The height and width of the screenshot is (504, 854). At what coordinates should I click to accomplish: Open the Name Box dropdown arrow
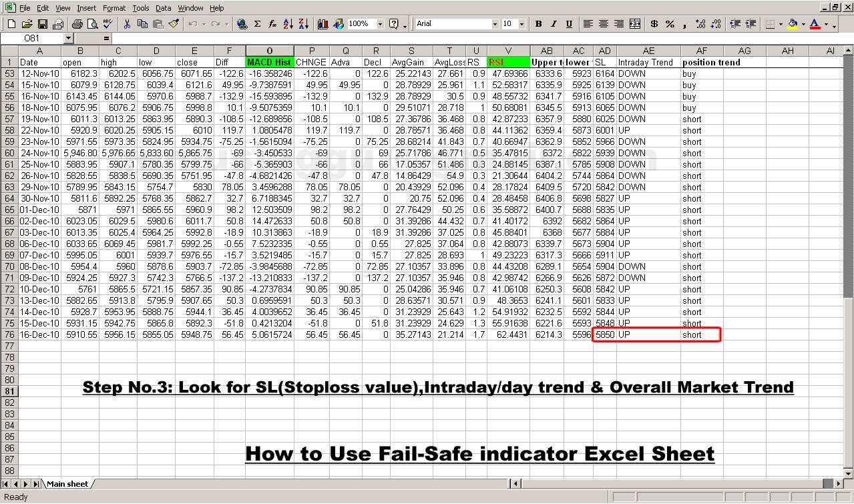69,39
